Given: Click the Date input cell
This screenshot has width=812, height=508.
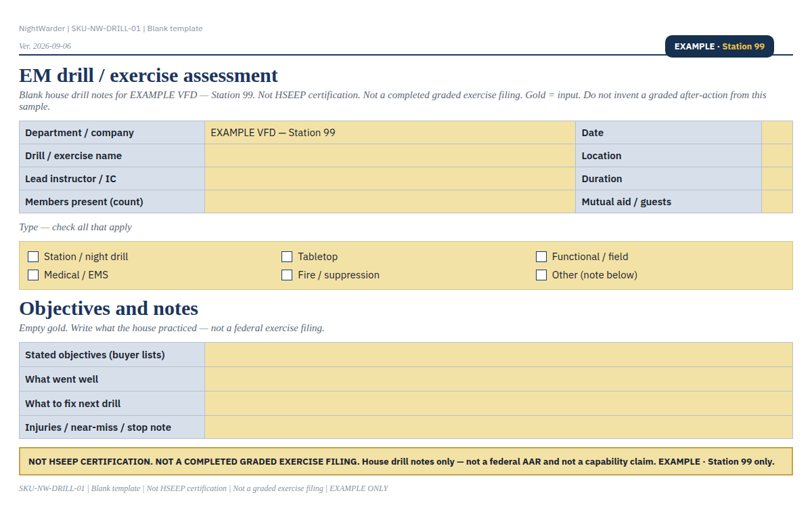Looking at the screenshot, I should point(777,133).
